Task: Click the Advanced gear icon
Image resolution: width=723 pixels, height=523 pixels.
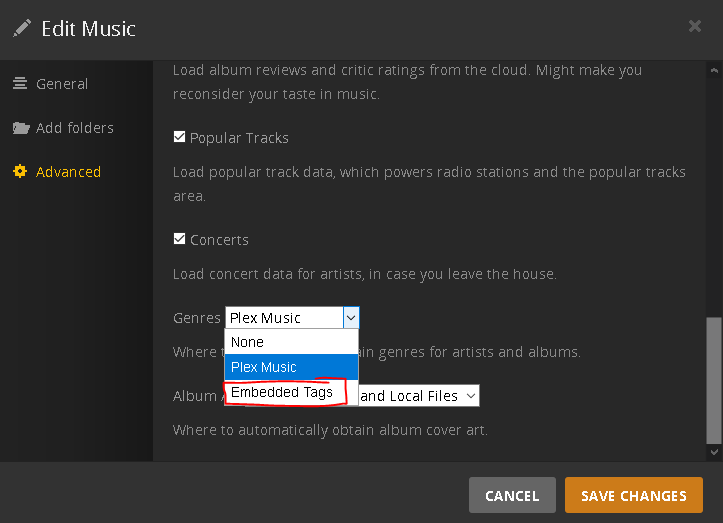Action: click(x=20, y=172)
